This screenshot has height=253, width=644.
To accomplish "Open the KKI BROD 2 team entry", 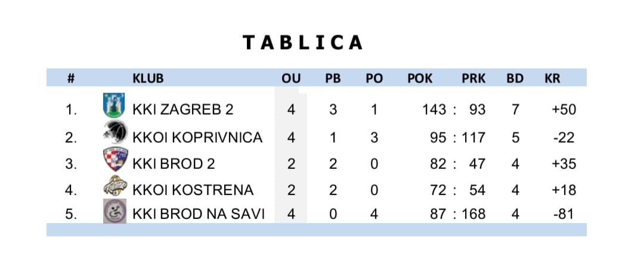I will coord(174,164).
